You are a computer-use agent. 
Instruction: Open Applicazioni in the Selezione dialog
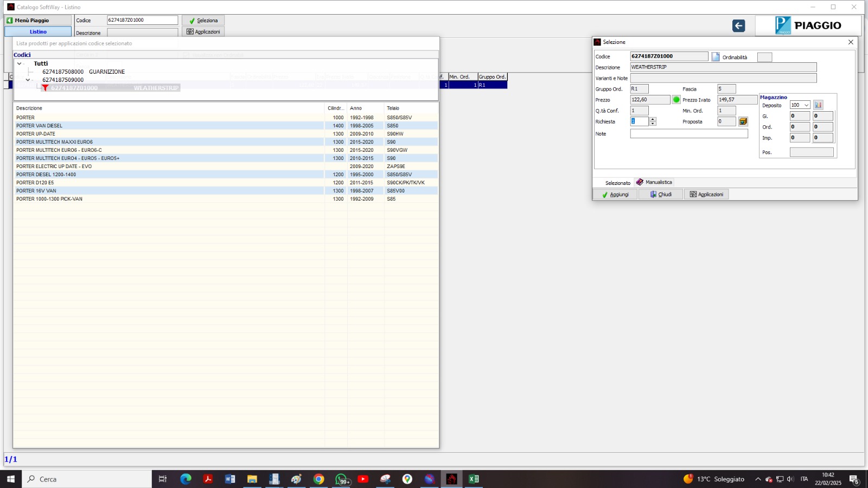click(x=706, y=194)
